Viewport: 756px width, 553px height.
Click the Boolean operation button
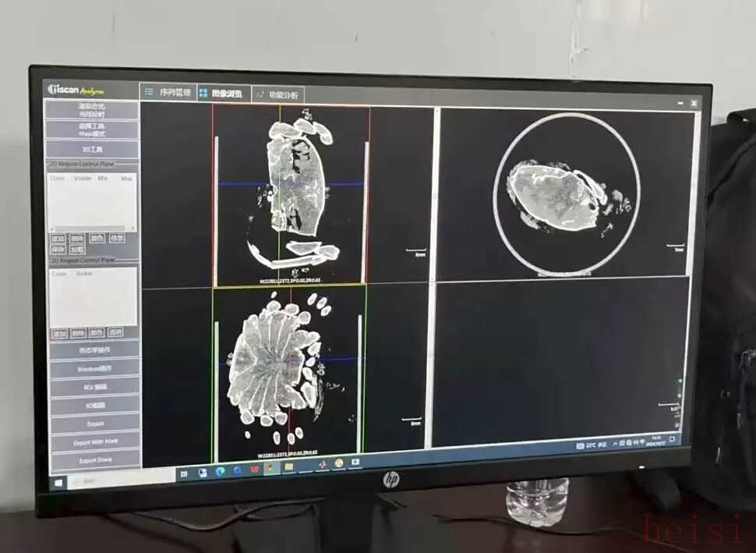(95, 369)
